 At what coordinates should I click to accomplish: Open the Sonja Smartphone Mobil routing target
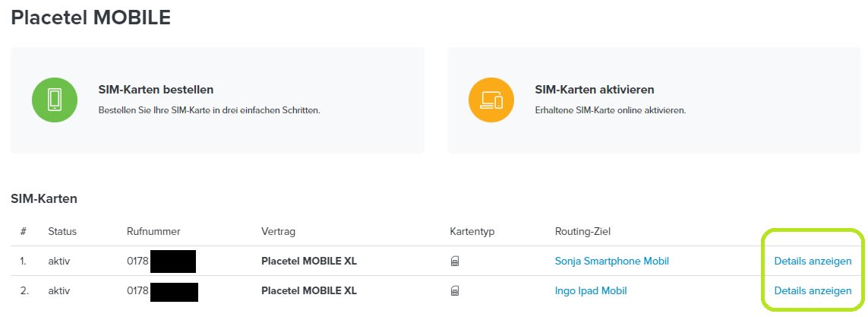coord(611,262)
